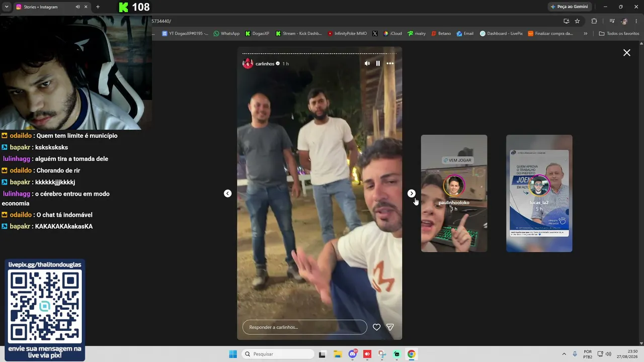644x362 pixels.
Task: Open the 'Todos os favoritos' folder
Action: 619,34
